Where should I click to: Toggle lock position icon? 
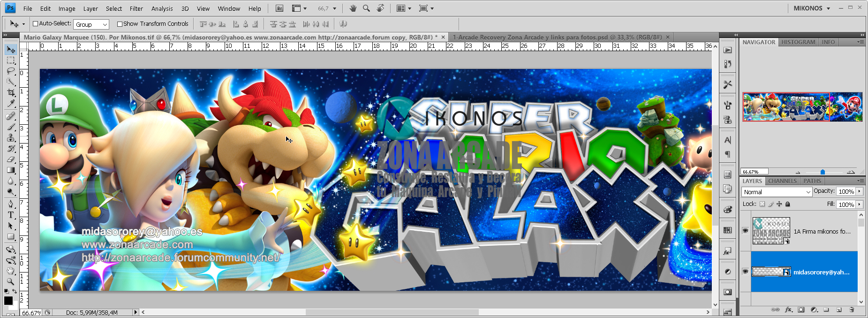coord(779,204)
